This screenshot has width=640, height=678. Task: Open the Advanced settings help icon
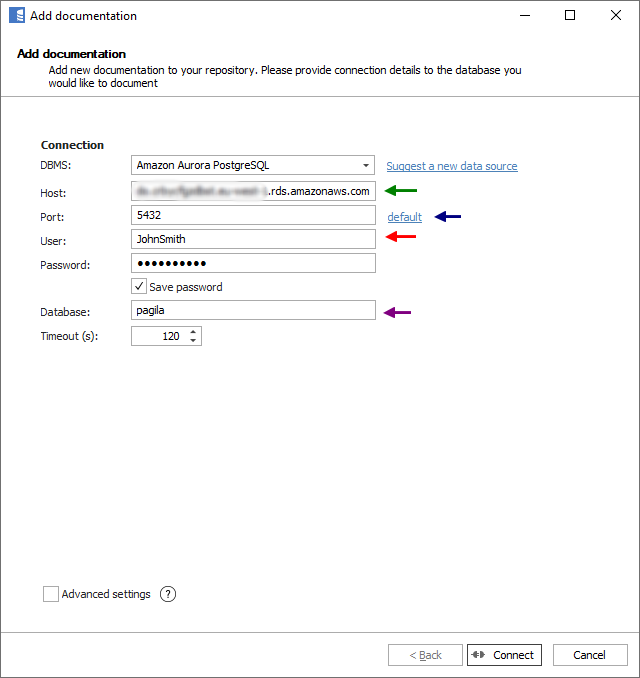(168, 594)
